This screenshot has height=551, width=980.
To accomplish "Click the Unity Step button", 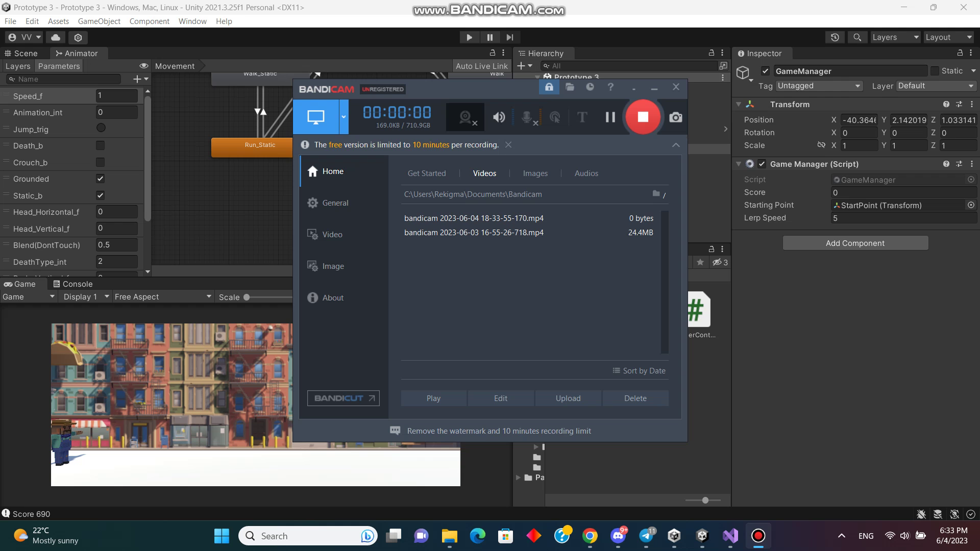I will tap(510, 37).
